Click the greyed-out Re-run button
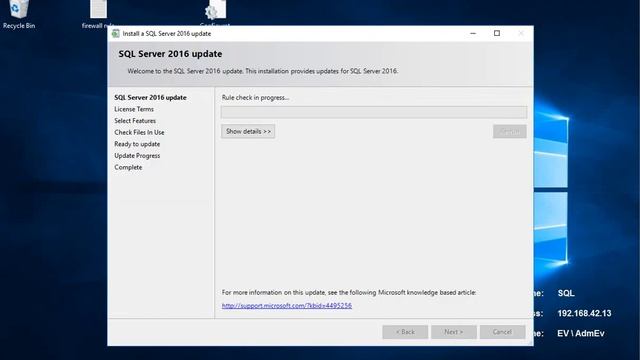The height and width of the screenshot is (360, 640). 509,131
